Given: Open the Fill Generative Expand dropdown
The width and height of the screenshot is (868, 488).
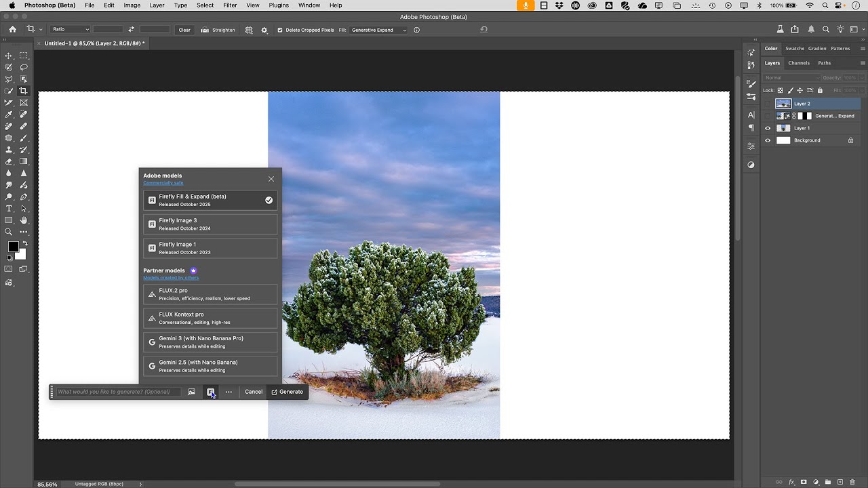Looking at the screenshot, I should click(378, 30).
